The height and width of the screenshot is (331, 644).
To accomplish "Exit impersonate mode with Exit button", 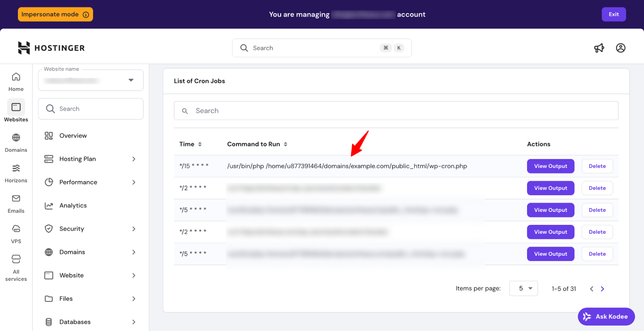I will 613,14.
